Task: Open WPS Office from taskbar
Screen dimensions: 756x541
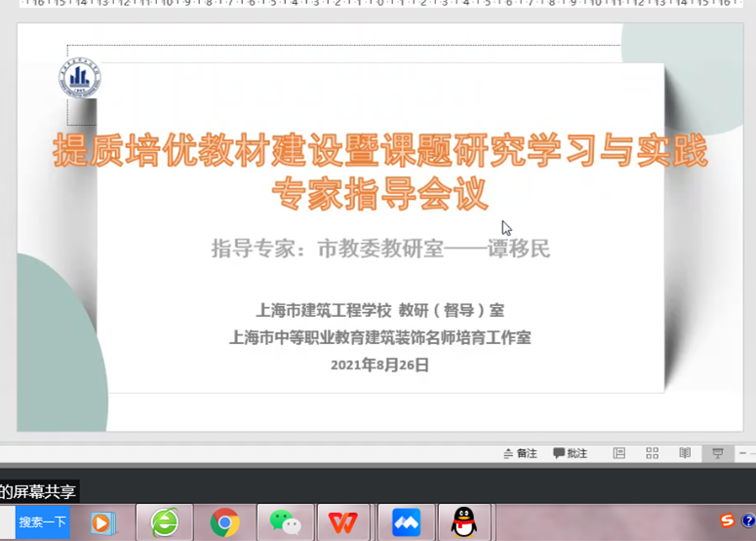Action: (x=343, y=522)
